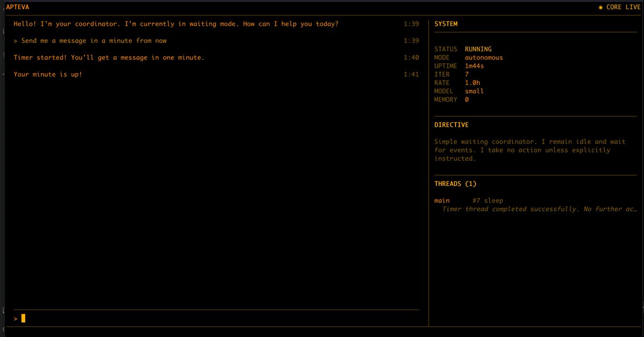Click the '#7 sleep' thread state
This screenshot has height=337, width=644.
coord(488,201)
